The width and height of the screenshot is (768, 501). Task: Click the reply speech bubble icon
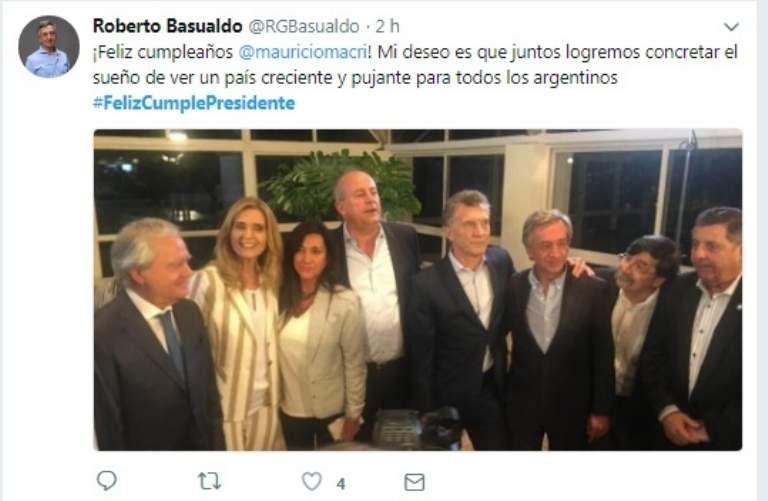pos(107,481)
